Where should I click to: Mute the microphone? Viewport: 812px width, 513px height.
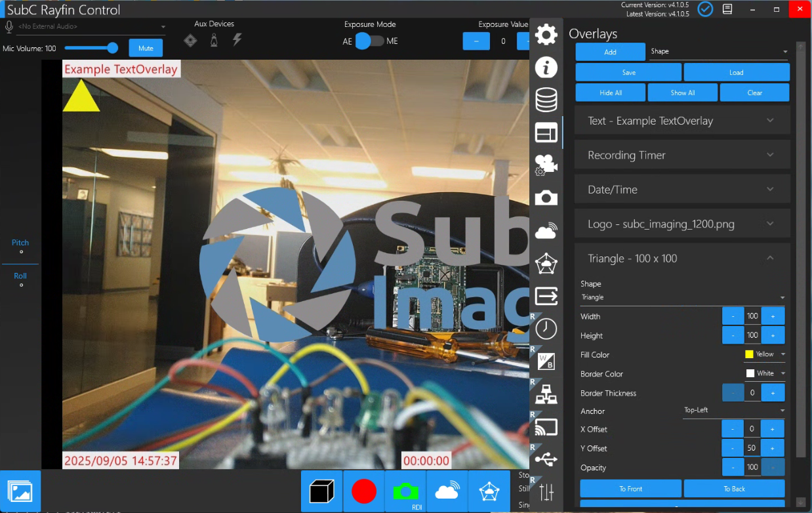pyautogui.click(x=146, y=48)
